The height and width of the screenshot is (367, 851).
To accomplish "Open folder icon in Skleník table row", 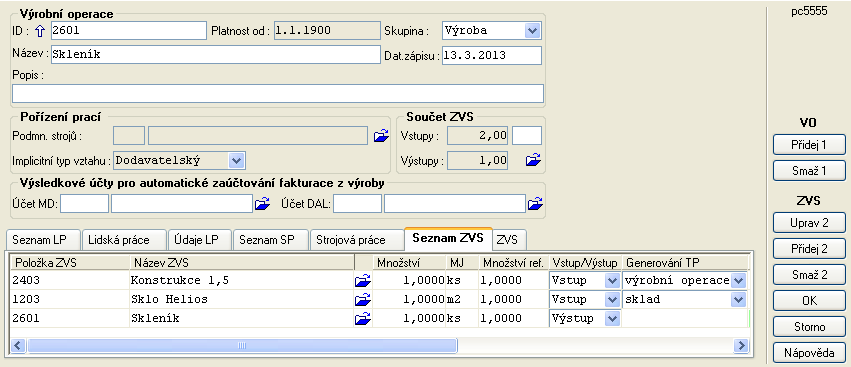I will [x=362, y=318].
